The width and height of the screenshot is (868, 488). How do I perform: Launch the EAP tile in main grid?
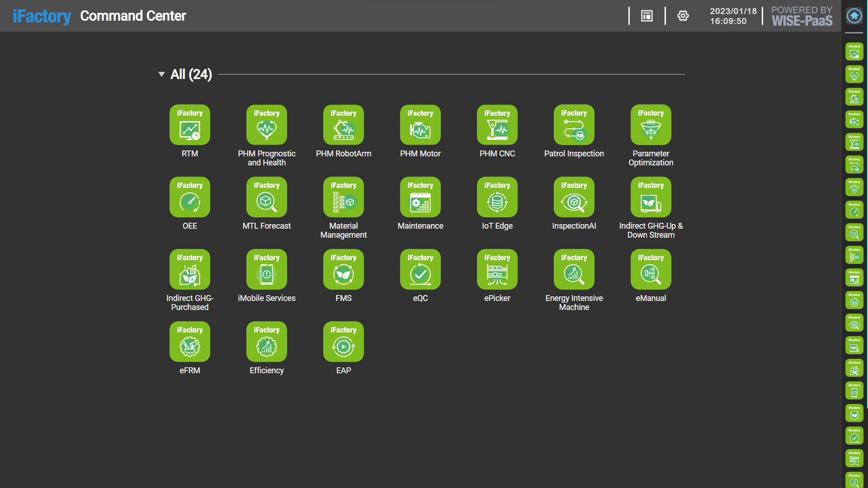point(344,342)
